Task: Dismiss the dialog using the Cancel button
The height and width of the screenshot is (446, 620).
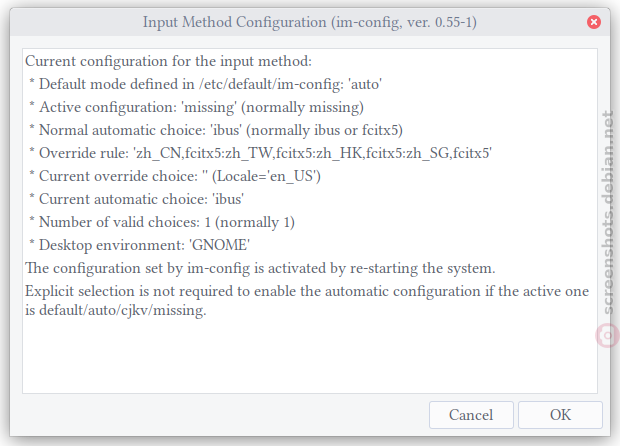Action: coord(471,415)
